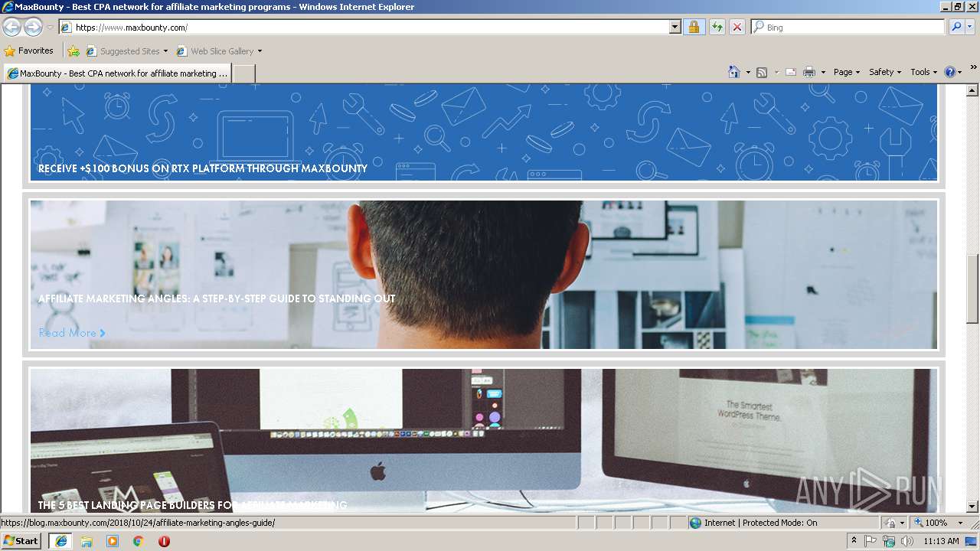Click the privacy report status bar icon

(x=893, y=523)
